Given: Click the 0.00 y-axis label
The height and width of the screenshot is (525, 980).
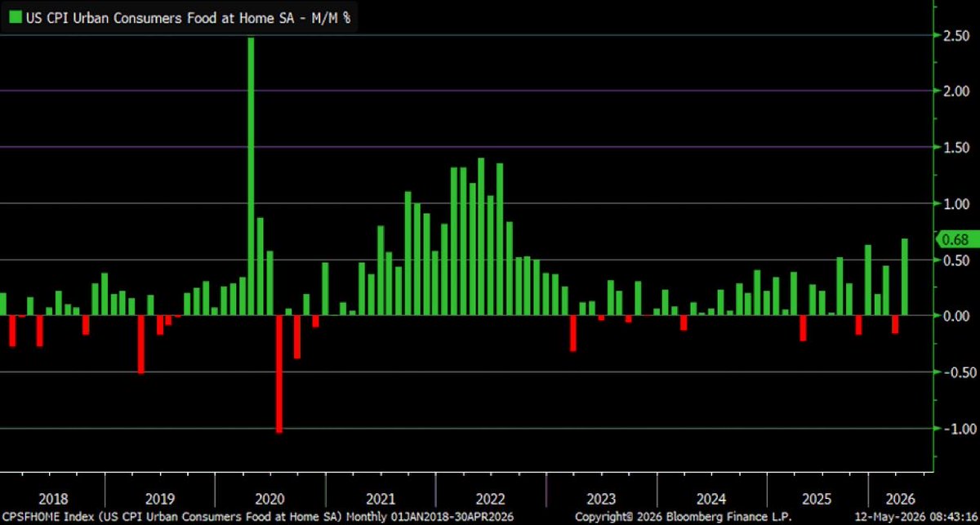Looking at the screenshot, I should click(955, 316).
